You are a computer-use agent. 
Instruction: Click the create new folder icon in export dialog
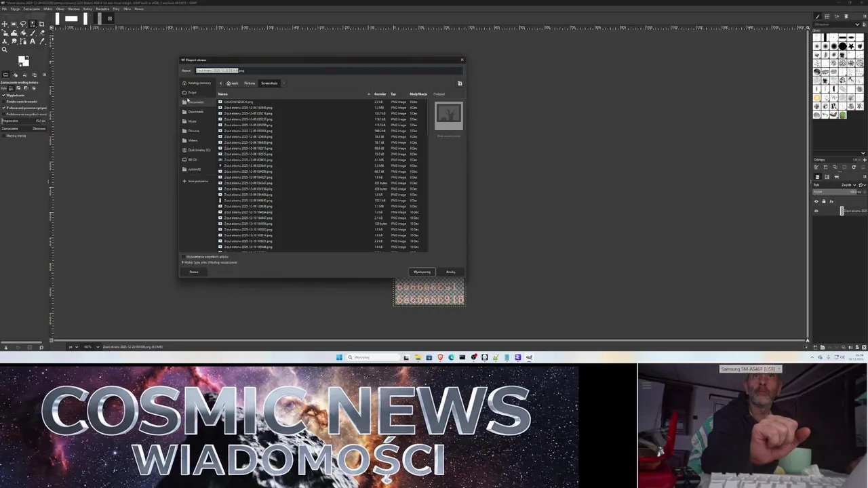pos(460,83)
